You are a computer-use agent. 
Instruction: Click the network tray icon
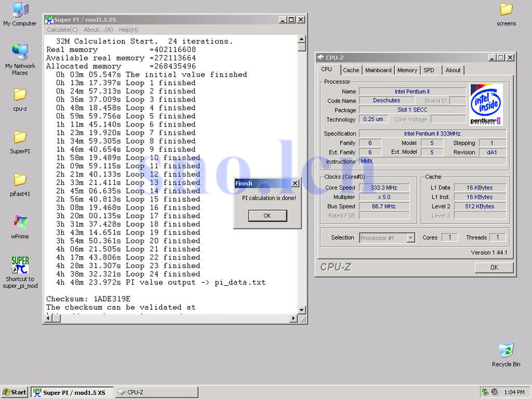click(485, 392)
